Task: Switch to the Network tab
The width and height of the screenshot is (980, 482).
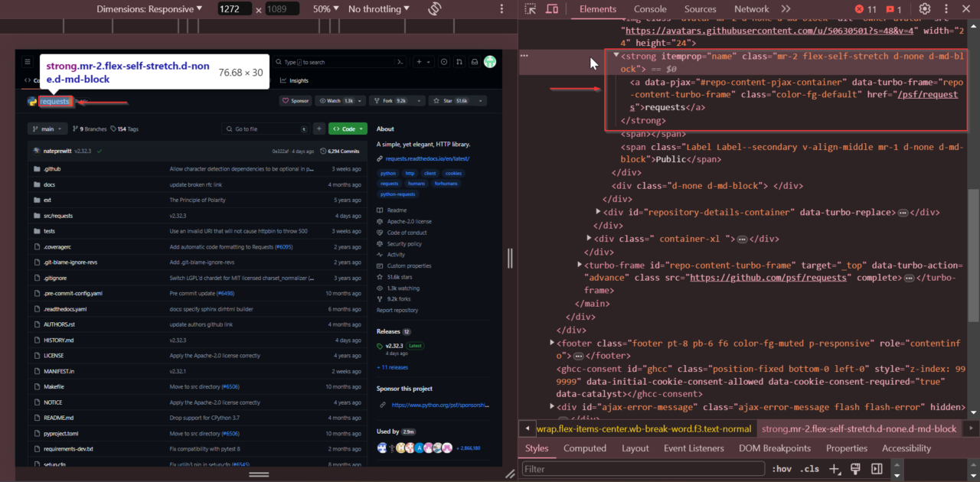Action: (752, 9)
